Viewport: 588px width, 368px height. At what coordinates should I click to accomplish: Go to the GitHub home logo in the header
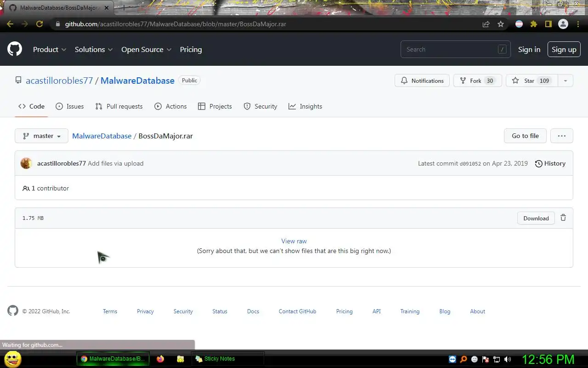[x=15, y=49]
